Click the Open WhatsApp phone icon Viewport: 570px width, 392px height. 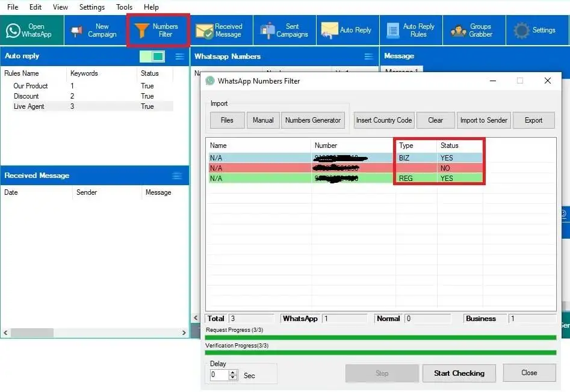(x=13, y=31)
